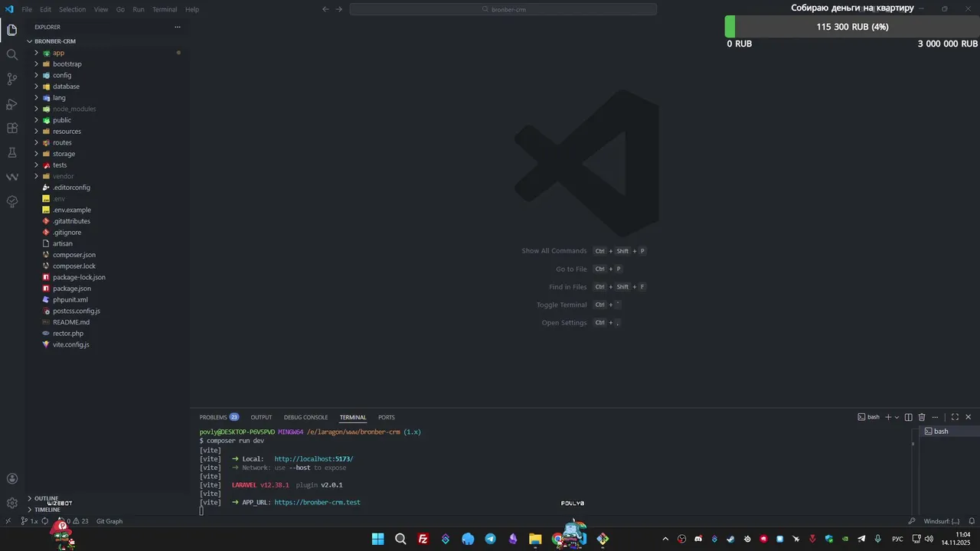Expand the OUTLINE section
Image resolution: width=980 pixels, height=551 pixels.
[x=46, y=498]
